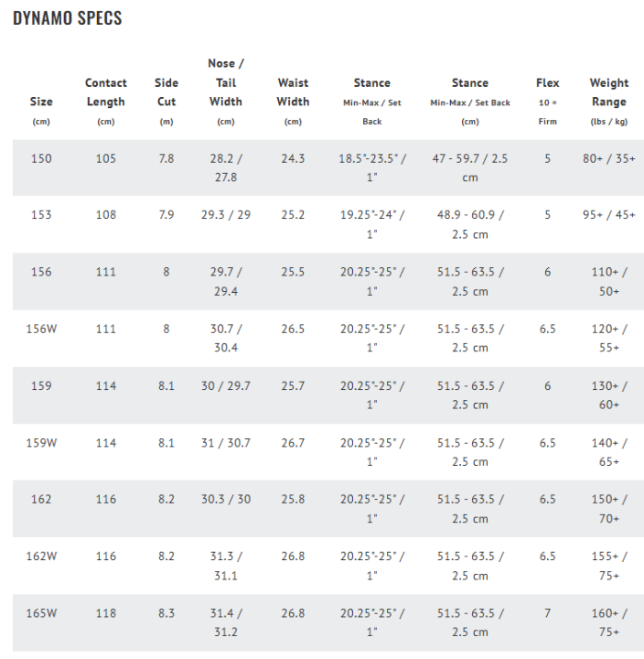Select the Weight Range column header
Image resolution: width=644 pixels, height=659 pixels.
(x=608, y=92)
